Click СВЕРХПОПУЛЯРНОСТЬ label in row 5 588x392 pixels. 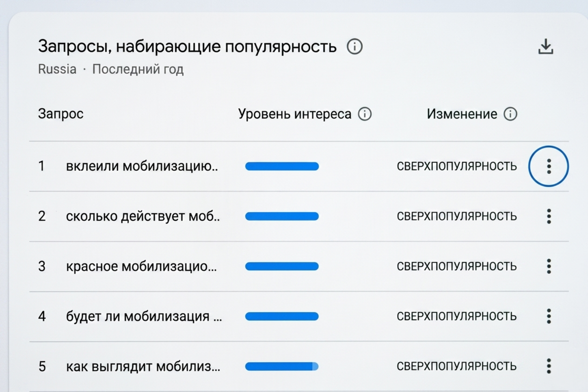pyautogui.click(x=457, y=366)
